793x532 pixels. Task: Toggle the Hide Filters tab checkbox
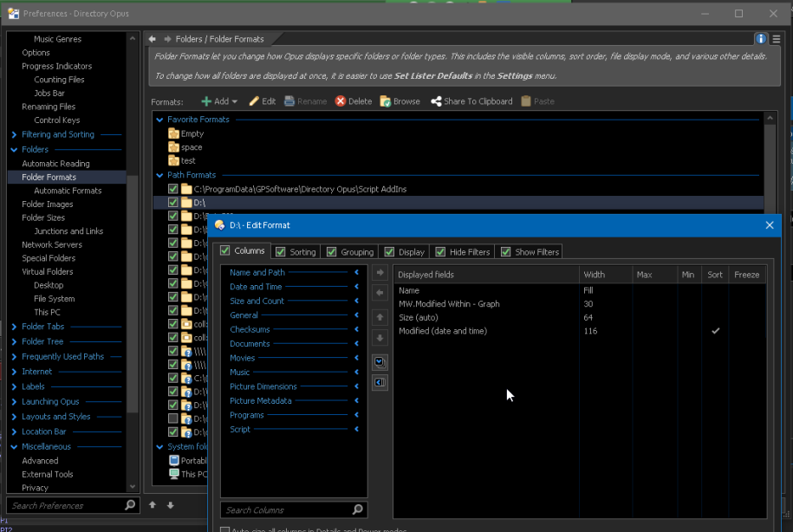pos(440,252)
